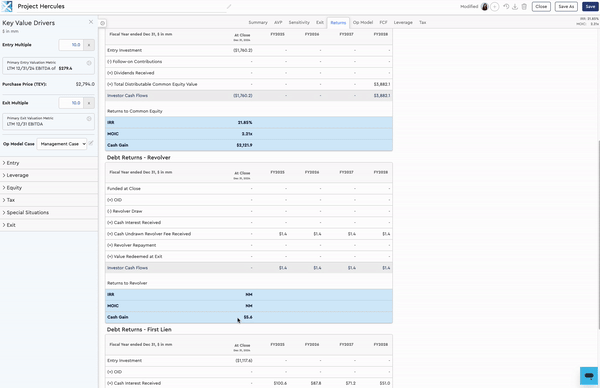Select the IRR 21.85% cell
The image size is (600, 388).
click(245, 122)
